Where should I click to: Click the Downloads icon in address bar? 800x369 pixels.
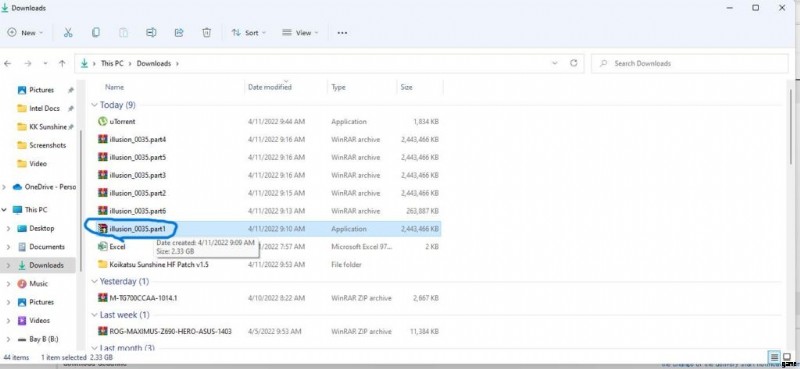coord(85,63)
